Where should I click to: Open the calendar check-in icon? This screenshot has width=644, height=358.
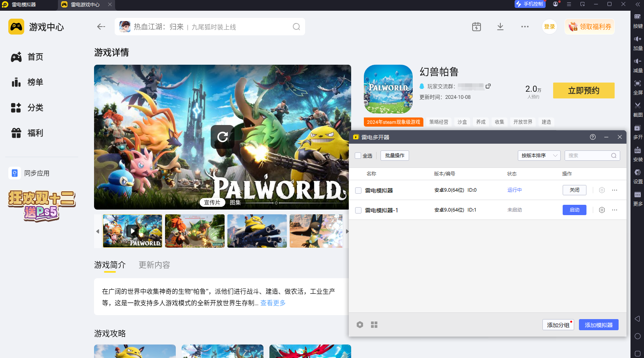(477, 27)
